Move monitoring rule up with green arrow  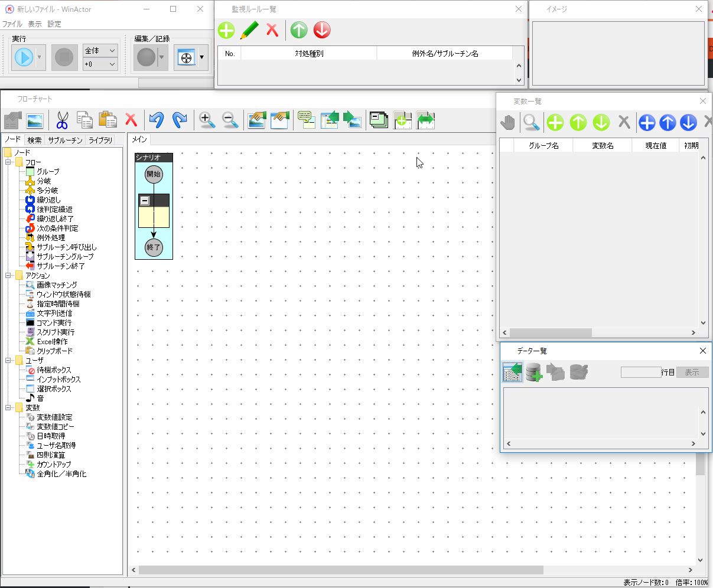299,30
